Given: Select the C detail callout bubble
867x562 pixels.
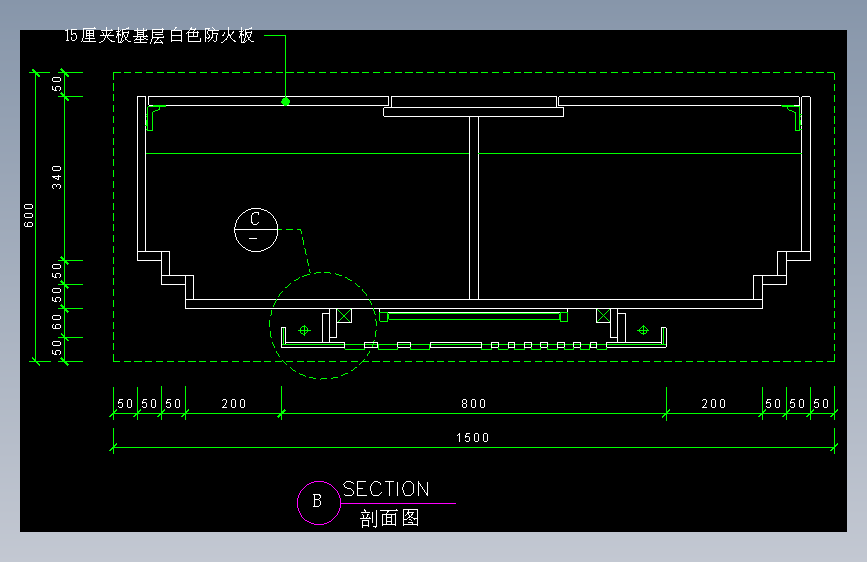Looking at the screenshot, I should point(256,230).
